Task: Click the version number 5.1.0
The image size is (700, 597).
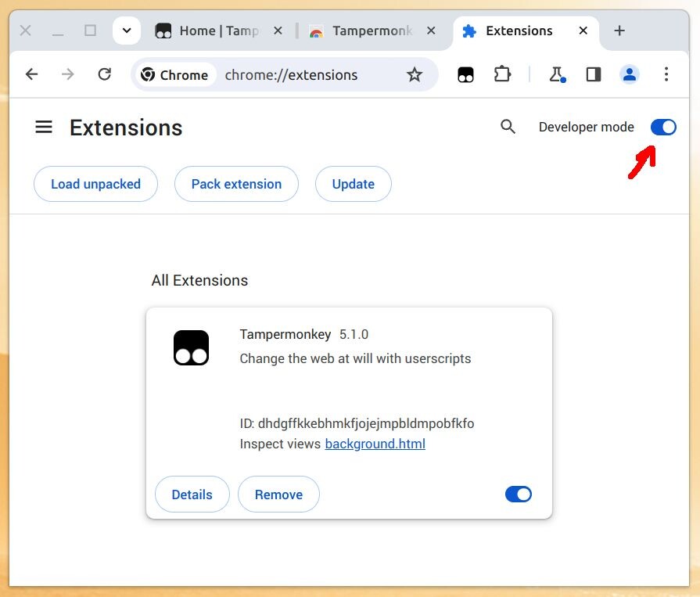Action: [354, 334]
